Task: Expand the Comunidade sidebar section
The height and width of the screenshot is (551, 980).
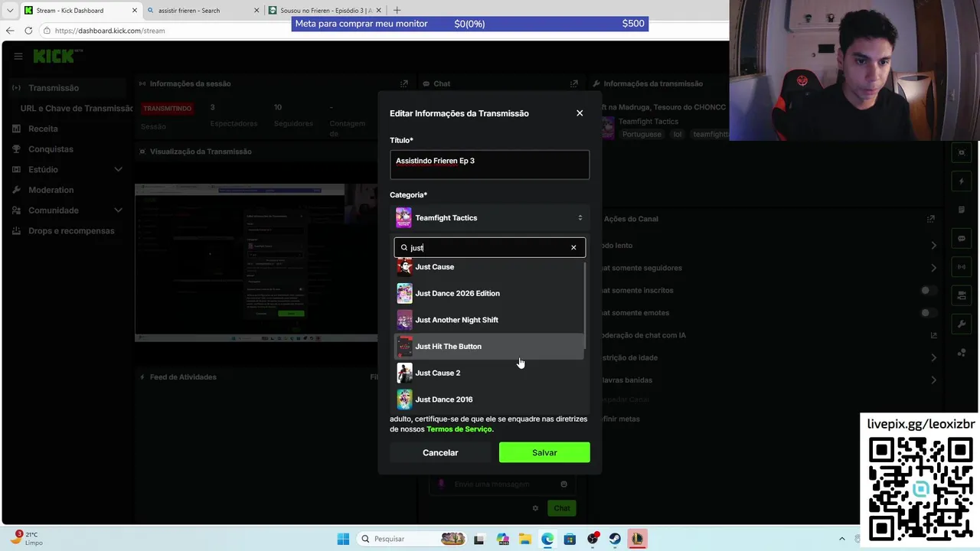Action: coord(118,210)
